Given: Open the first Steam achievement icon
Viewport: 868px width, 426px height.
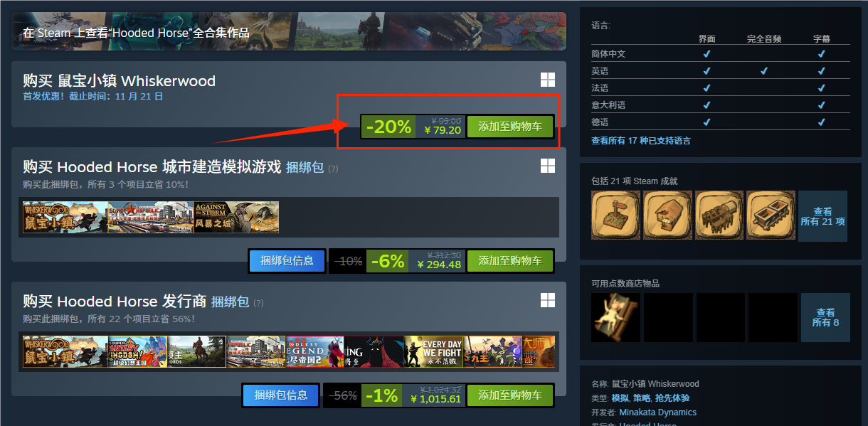Looking at the screenshot, I should pyautogui.click(x=615, y=215).
